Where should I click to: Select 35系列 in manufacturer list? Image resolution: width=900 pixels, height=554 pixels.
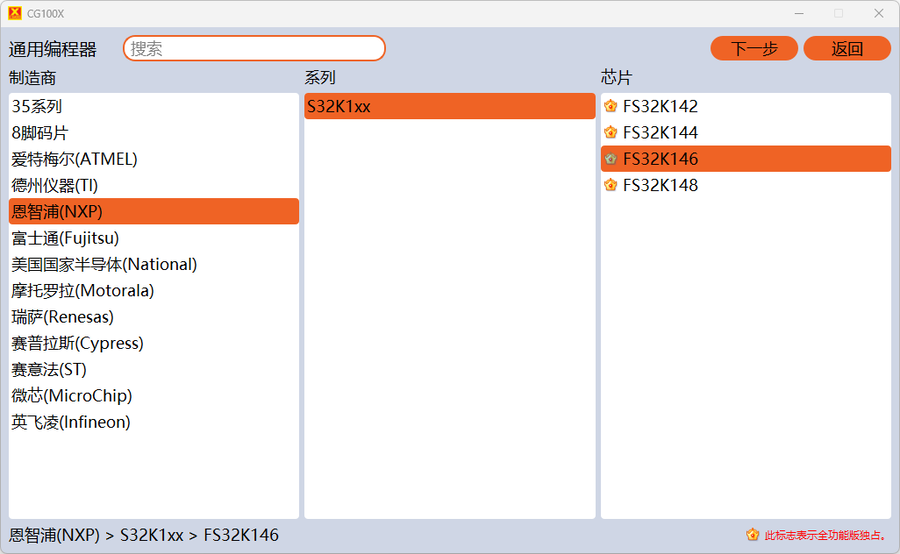point(37,106)
